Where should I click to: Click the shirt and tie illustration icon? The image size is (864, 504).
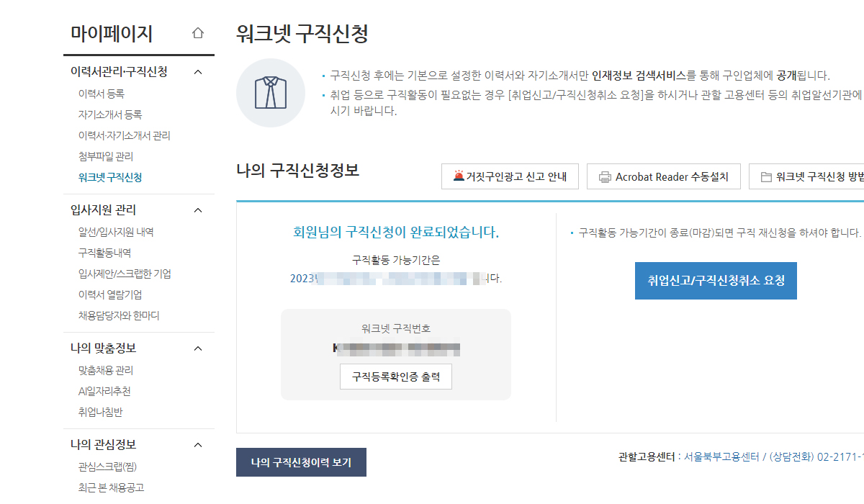coord(271,93)
